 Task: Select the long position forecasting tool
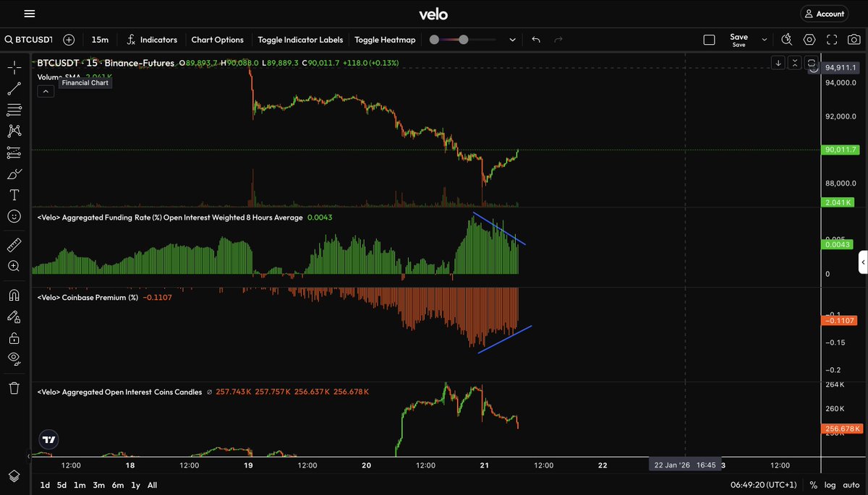(14, 152)
